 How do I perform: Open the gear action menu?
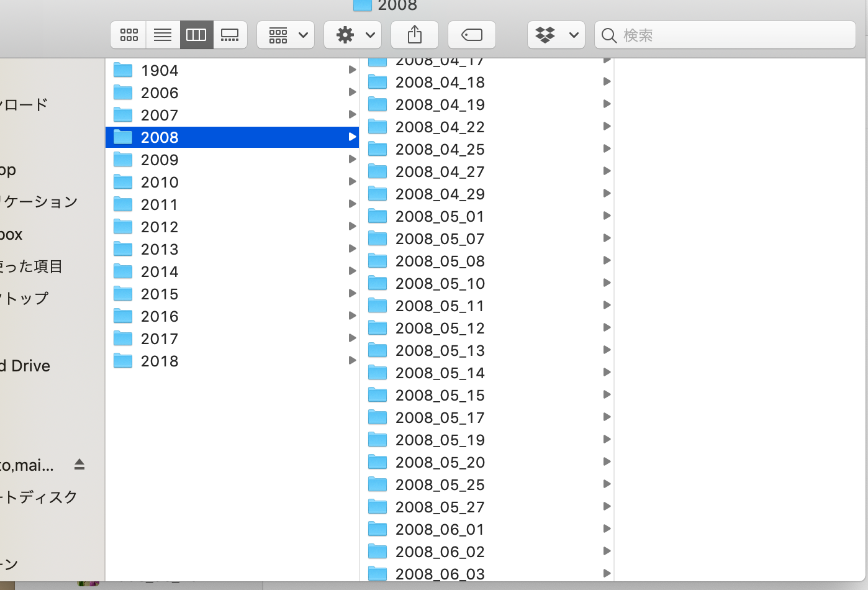[353, 35]
